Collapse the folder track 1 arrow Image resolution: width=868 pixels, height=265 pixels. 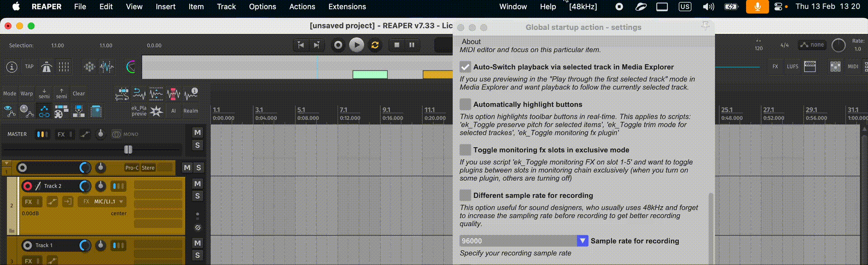tap(7, 163)
